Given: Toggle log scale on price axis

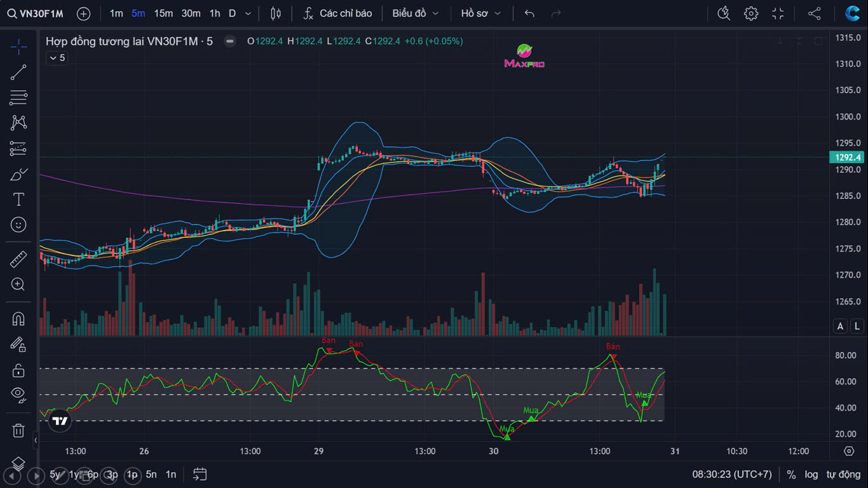Looking at the screenshot, I should click(x=811, y=474).
